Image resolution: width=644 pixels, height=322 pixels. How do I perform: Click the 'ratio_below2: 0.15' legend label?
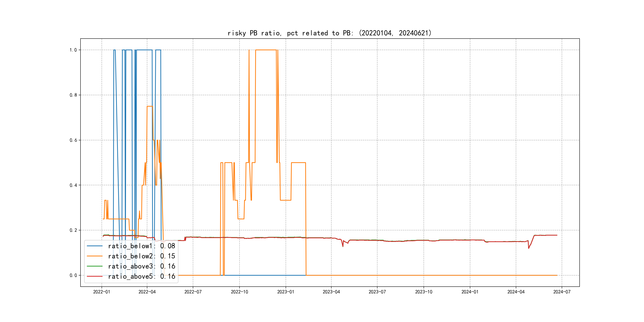(x=142, y=256)
